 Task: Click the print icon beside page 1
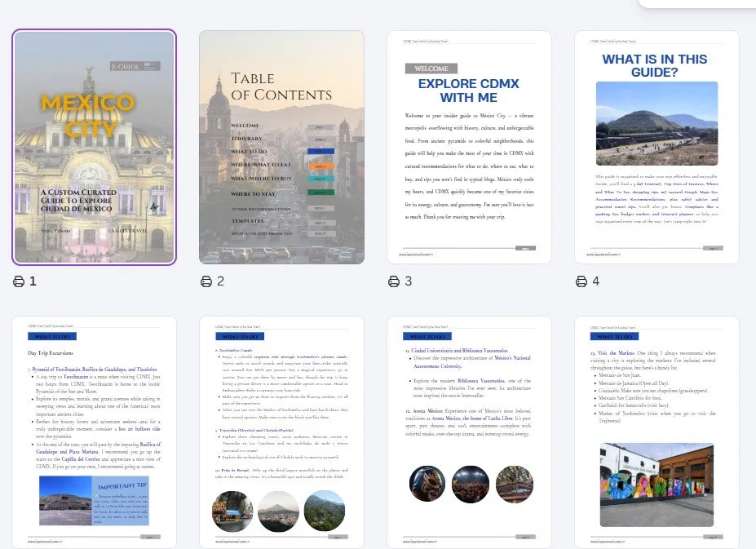click(x=18, y=281)
